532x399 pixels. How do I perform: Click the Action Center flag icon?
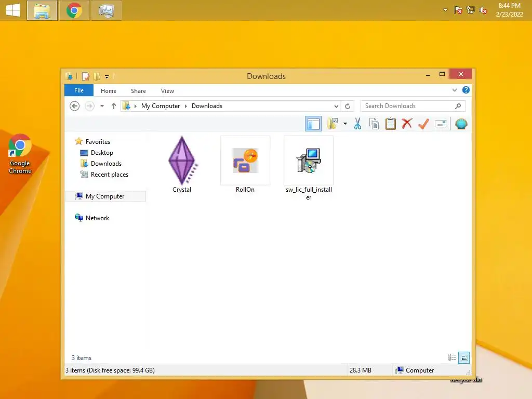[x=458, y=10]
